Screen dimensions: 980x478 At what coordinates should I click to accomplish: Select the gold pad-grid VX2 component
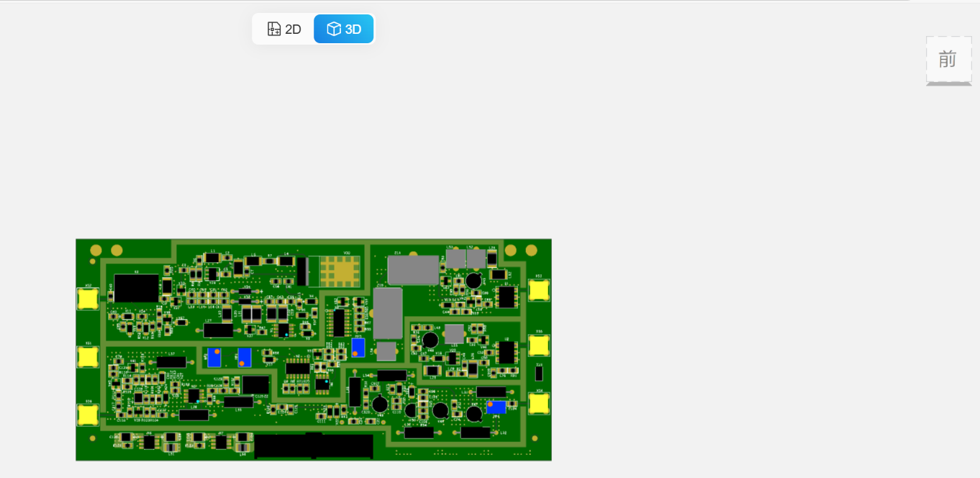coord(338,271)
